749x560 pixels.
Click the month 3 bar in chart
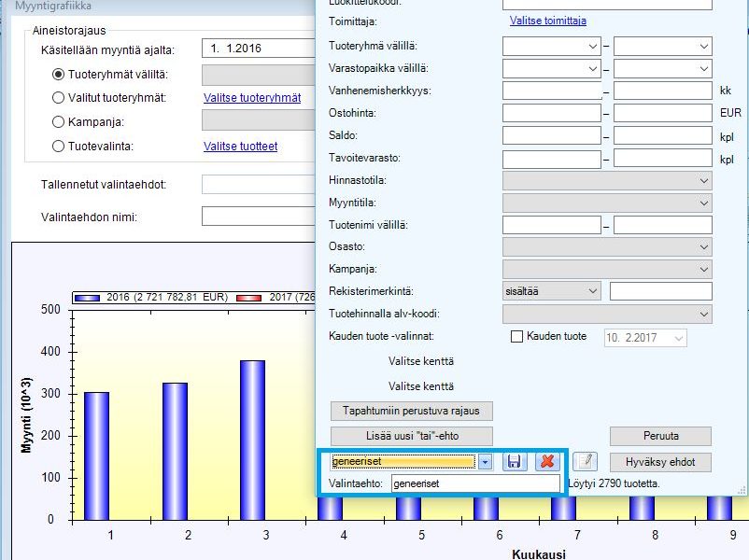[253, 441]
